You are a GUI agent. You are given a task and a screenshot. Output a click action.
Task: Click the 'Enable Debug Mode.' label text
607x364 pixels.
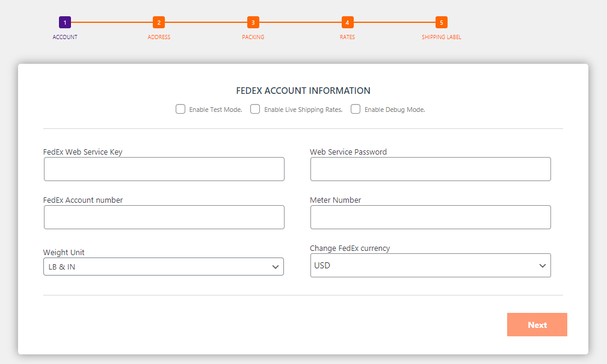[x=395, y=110]
